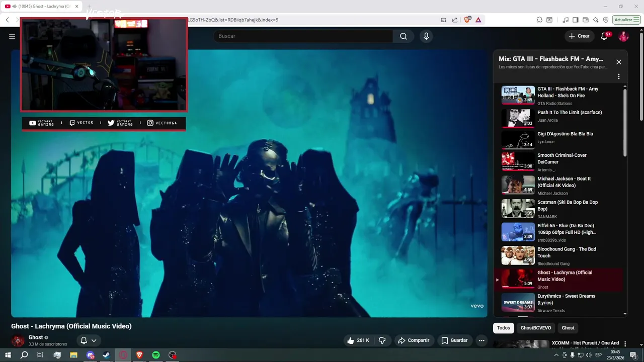The image size is (644, 362).
Task: Click the Guardar save button
Action: click(x=455, y=340)
